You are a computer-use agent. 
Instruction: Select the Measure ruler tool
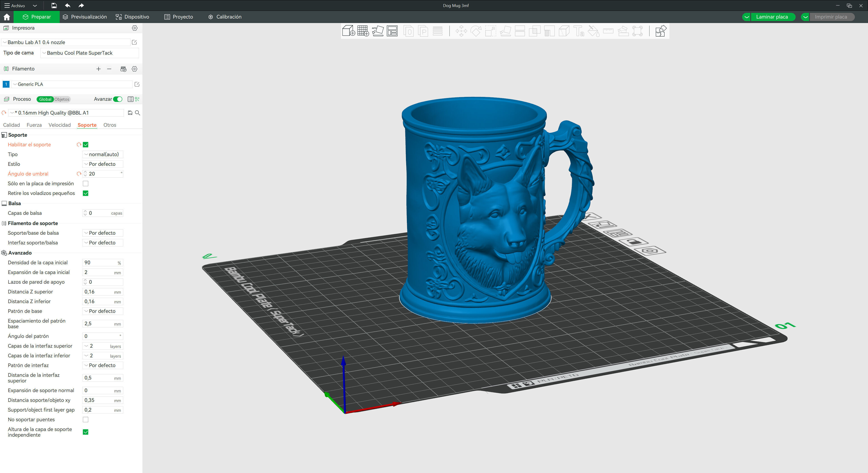point(608,31)
